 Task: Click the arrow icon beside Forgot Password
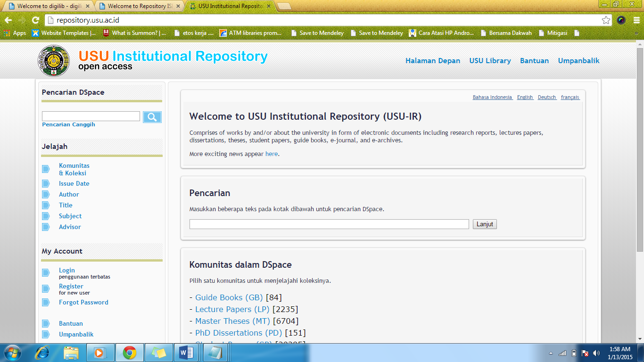46,302
